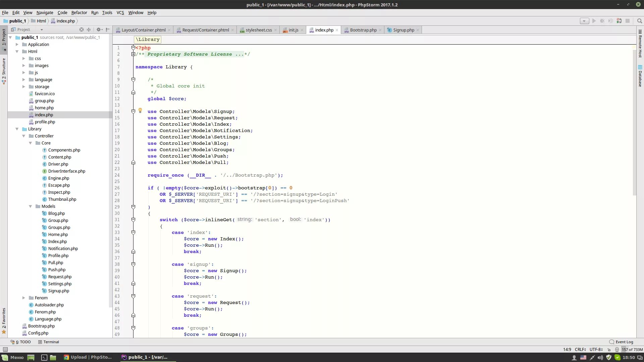
Task: Click listen for PHP debug connections icon
Action: point(619,21)
